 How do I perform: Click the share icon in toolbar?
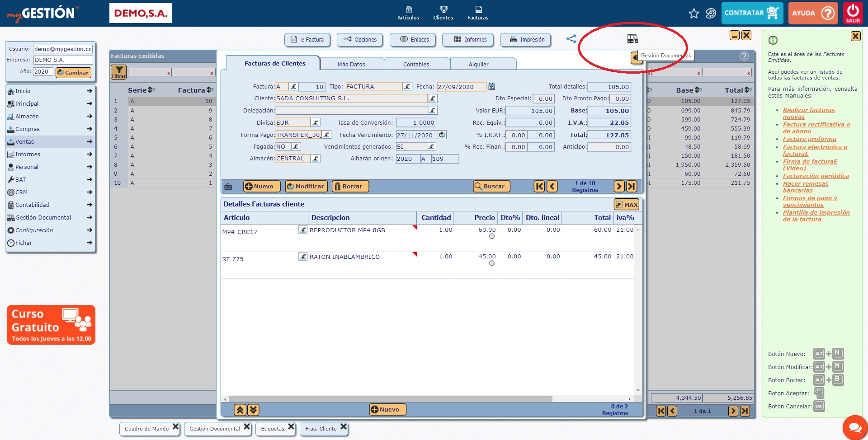point(571,39)
